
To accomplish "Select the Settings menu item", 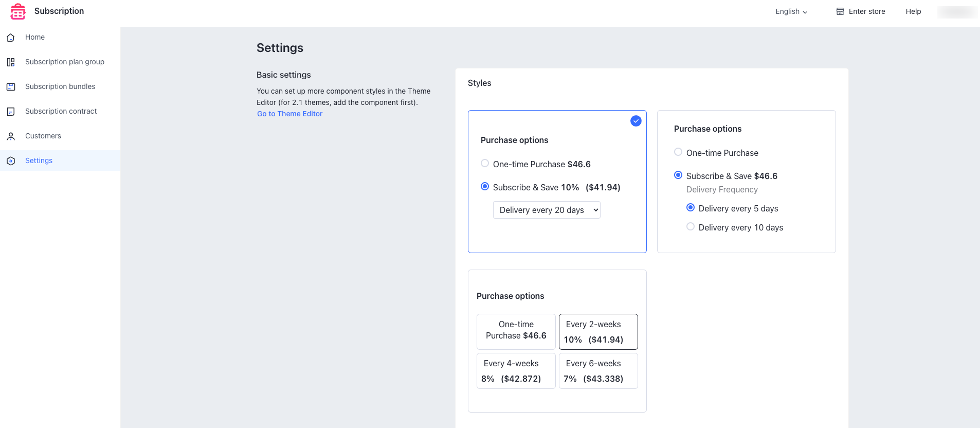I will point(60,160).
